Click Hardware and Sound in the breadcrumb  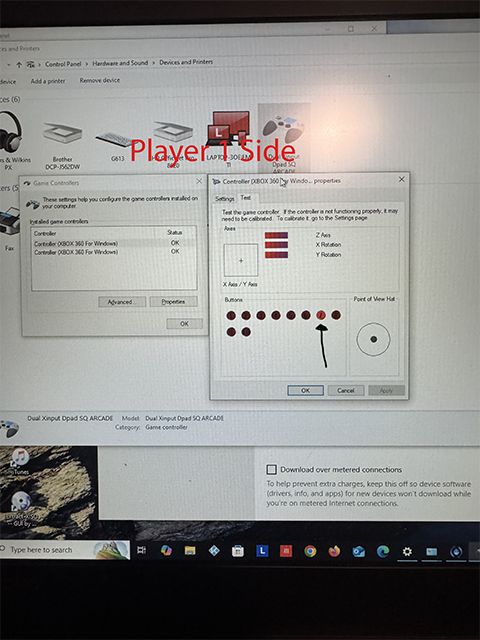pyautogui.click(x=120, y=63)
